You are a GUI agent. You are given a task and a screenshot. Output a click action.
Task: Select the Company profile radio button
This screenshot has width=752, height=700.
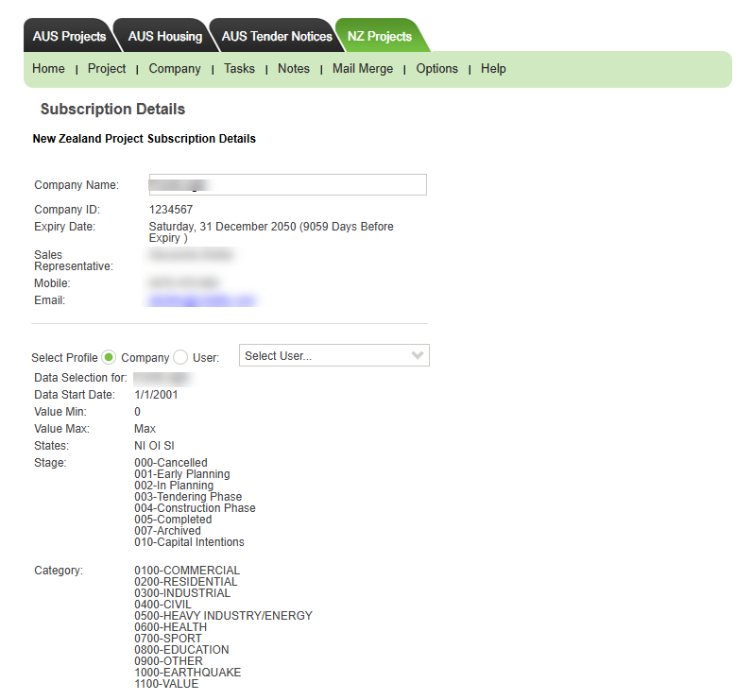(109, 357)
